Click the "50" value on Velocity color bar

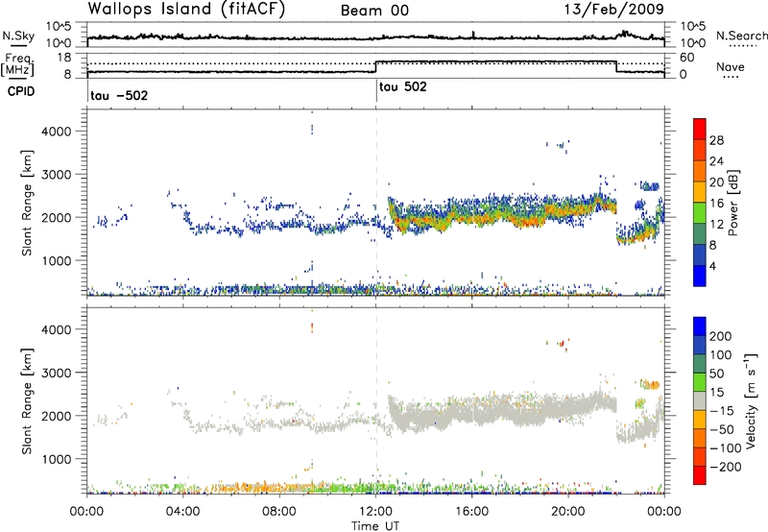(x=716, y=374)
